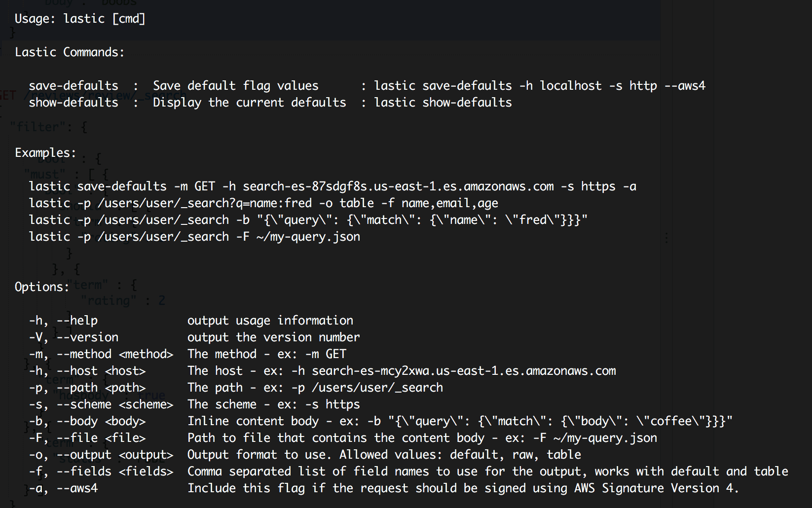This screenshot has height=508, width=812.
Task: Click the '-f, --fields <fields>' option
Action: [101, 472]
